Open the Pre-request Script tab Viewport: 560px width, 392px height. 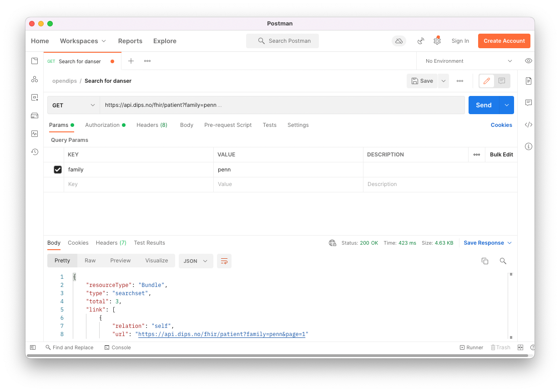(228, 125)
